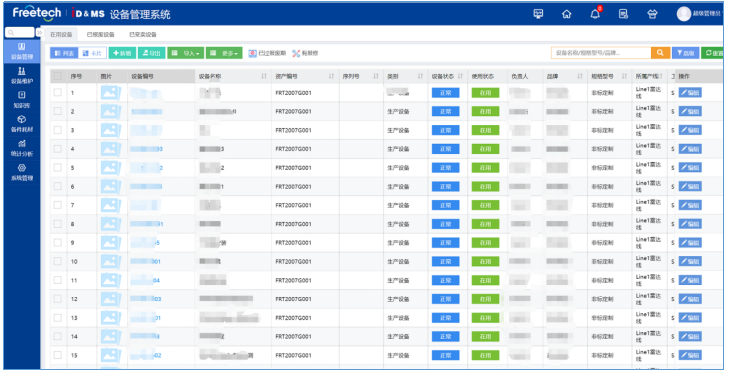This screenshot has width=732, height=376.
Task: Open 高级 advanced filter button
Action: (685, 53)
